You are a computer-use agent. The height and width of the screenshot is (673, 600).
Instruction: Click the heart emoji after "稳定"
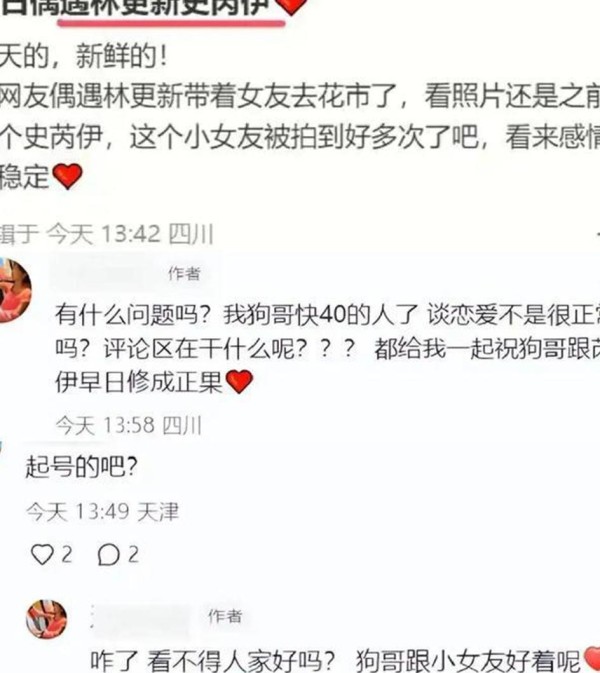pyautogui.click(x=67, y=176)
